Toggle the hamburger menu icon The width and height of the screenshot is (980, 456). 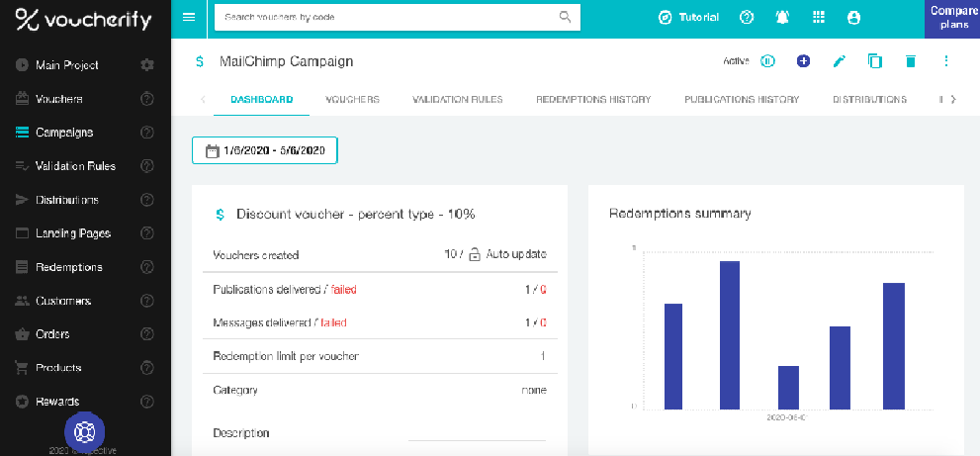click(189, 18)
